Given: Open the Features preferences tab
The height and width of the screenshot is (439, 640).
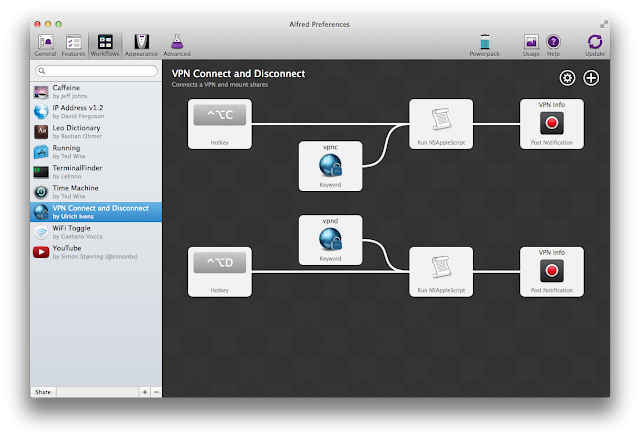Looking at the screenshot, I should 73,45.
